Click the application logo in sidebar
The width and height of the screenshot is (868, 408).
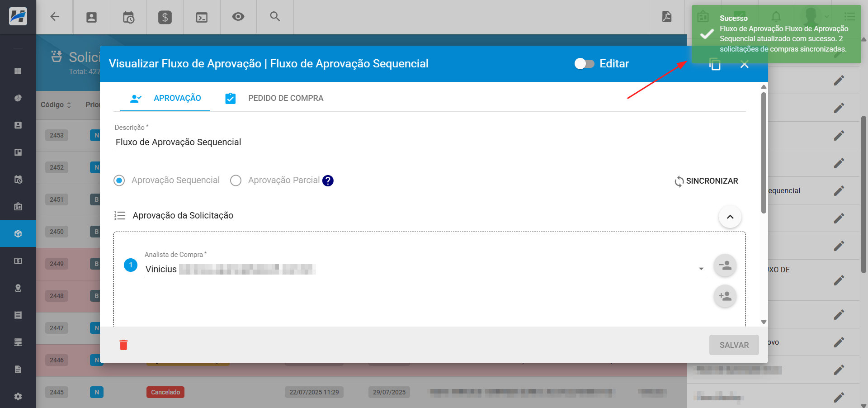18,17
